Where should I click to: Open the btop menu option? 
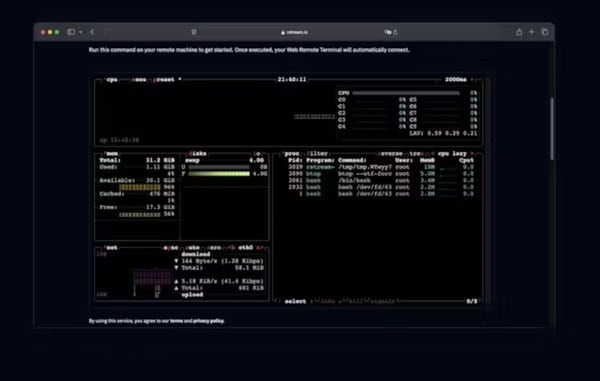pos(139,80)
